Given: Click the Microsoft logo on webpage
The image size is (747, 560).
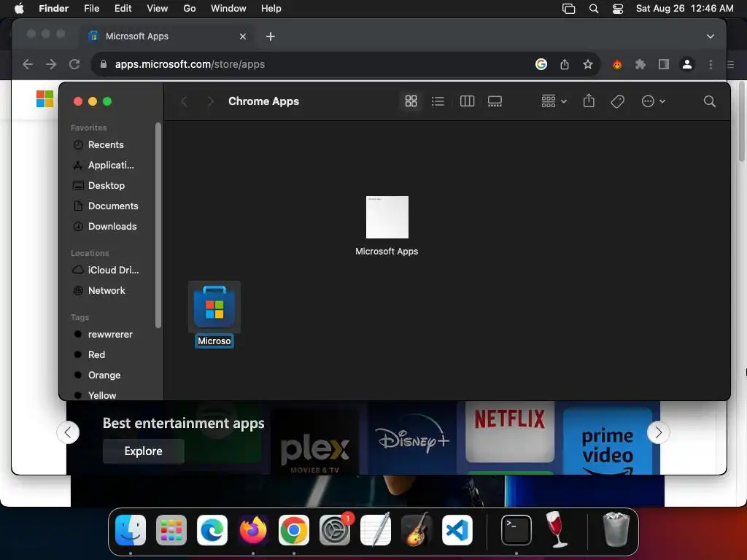Looking at the screenshot, I should 44,98.
